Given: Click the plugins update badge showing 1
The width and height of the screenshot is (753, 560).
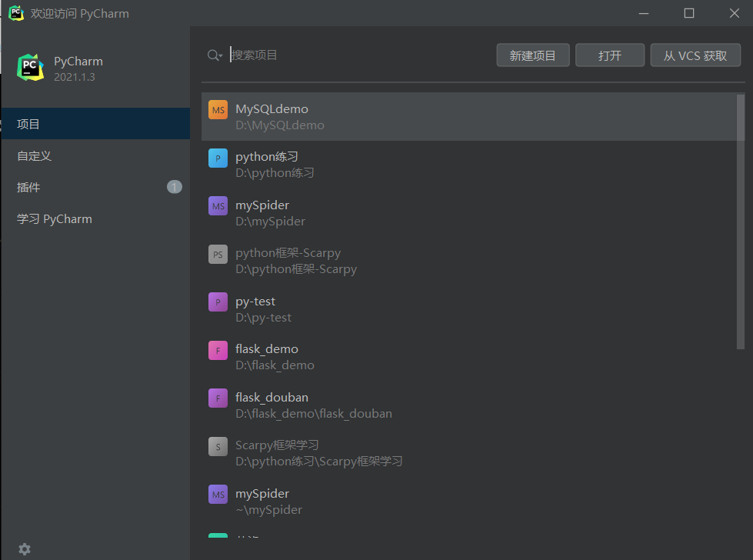Looking at the screenshot, I should point(175,187).
